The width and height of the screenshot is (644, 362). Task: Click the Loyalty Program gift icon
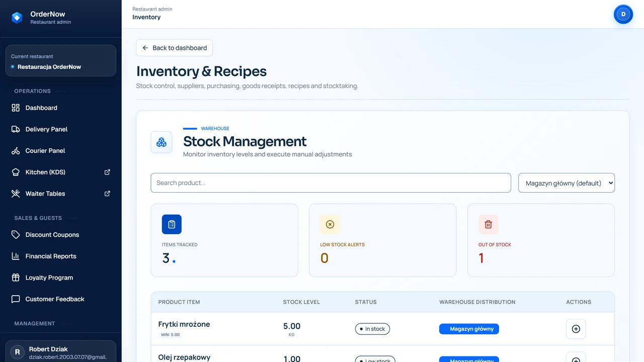coord(16,278)
